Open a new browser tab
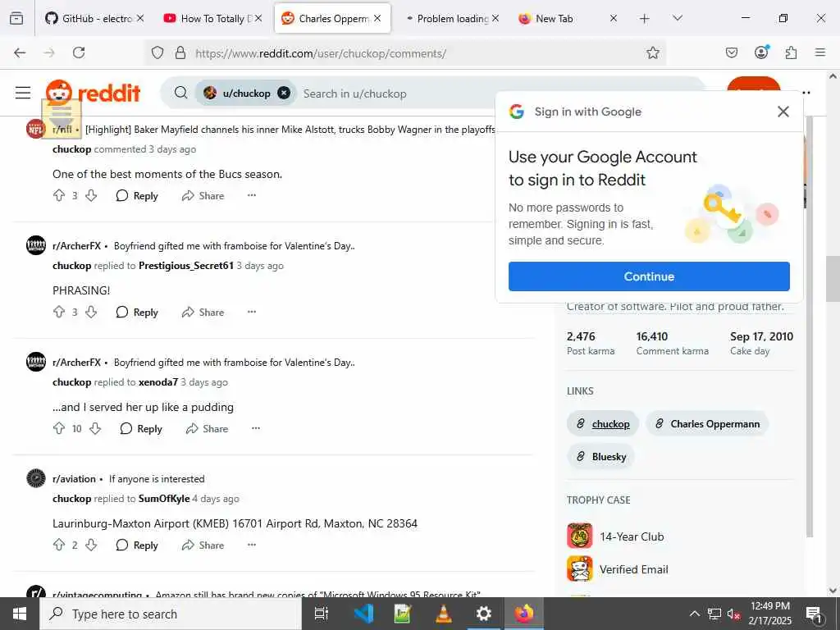Screen dimensions: 840x630 (x=645, y=19)
